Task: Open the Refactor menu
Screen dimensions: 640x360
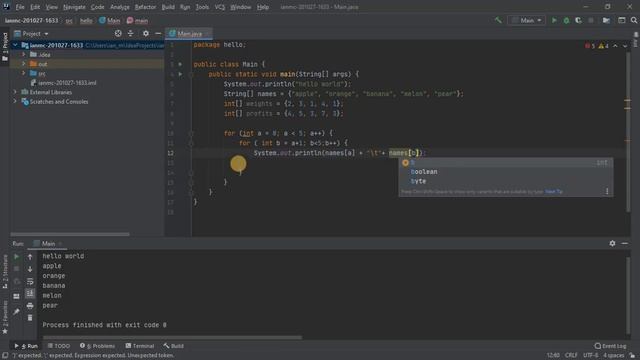Action: (145, 7)
